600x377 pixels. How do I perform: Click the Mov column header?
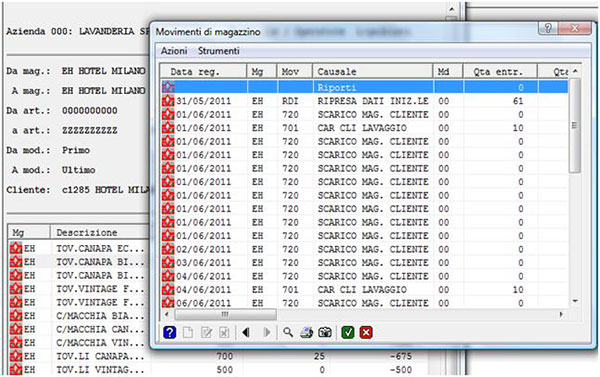point(295,72)
